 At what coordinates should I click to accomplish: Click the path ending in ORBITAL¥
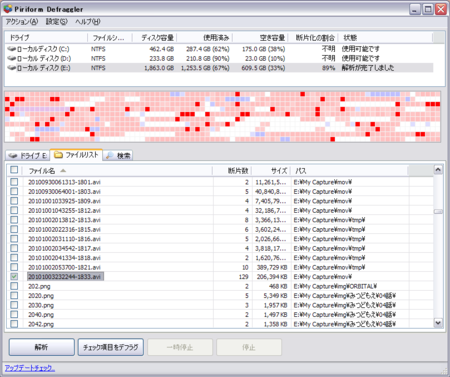[335, 286]
